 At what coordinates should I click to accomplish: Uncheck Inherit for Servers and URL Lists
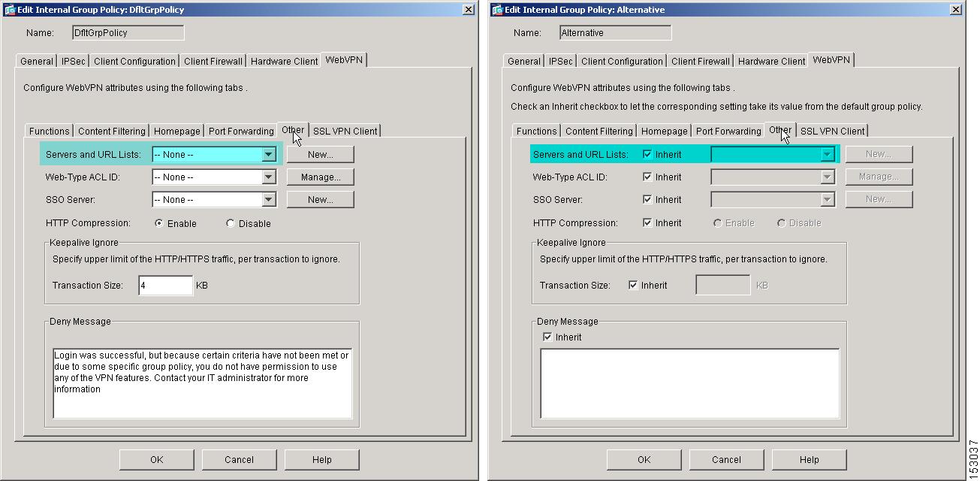(x=647, y=154)
